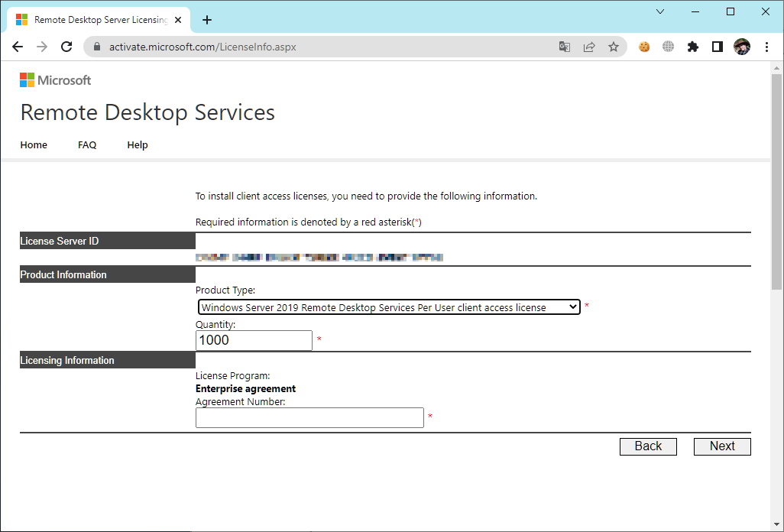This screenshot has height=532, width=784.
Task: Click the Remote Desktop Services heading
Action: pos(147,112)
